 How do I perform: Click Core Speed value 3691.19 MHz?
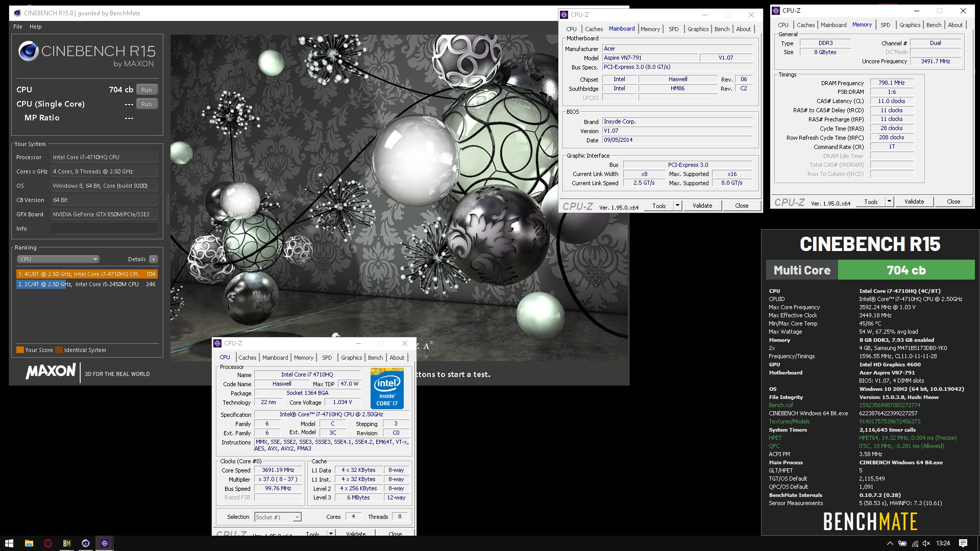pos(278,470)
